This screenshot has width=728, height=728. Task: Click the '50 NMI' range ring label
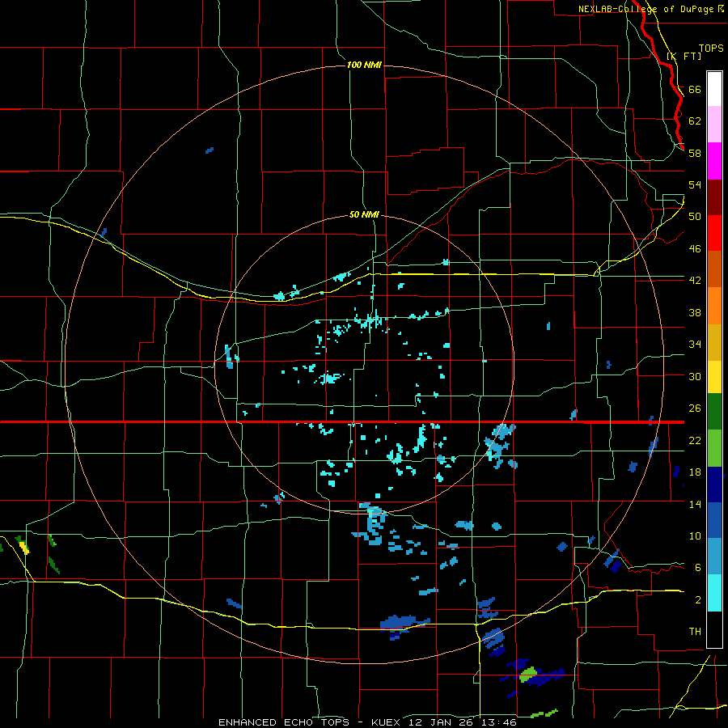pos(364,214)
